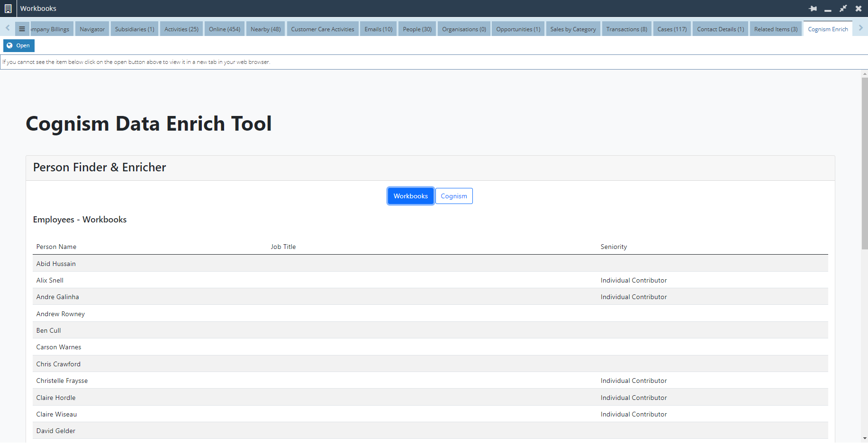Open the People (30) tab

(x=417, y=29)
